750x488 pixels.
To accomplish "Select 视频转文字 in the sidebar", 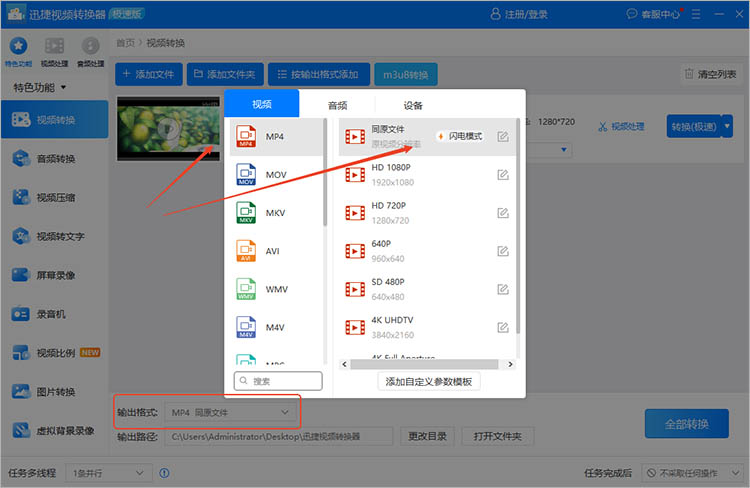I will tap(55, 236).
